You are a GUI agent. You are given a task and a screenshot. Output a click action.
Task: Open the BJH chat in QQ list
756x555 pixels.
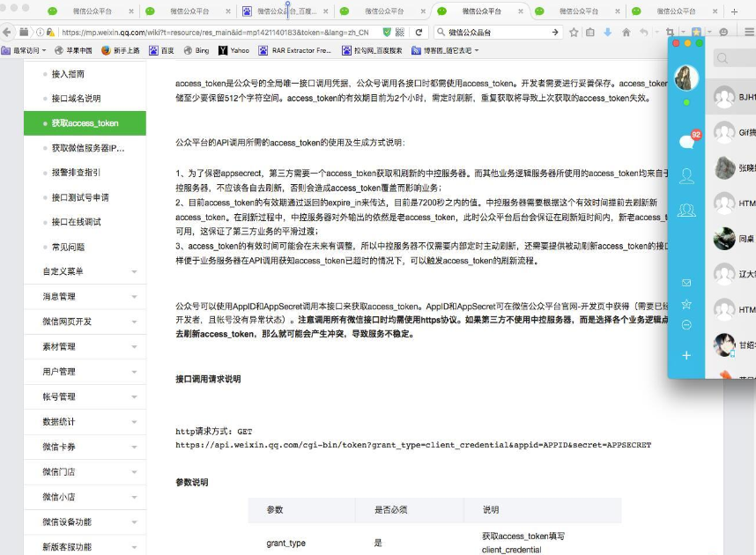pyautogui.click(x=731, y=97)
